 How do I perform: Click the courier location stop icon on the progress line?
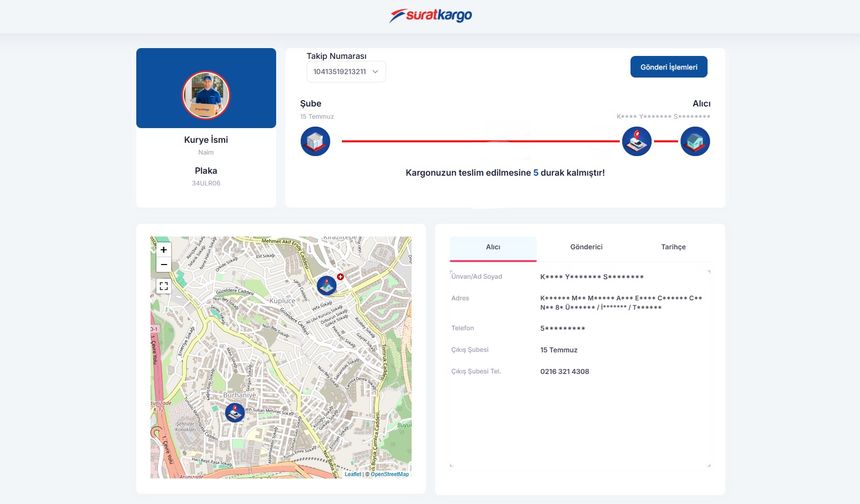[637, 141]
